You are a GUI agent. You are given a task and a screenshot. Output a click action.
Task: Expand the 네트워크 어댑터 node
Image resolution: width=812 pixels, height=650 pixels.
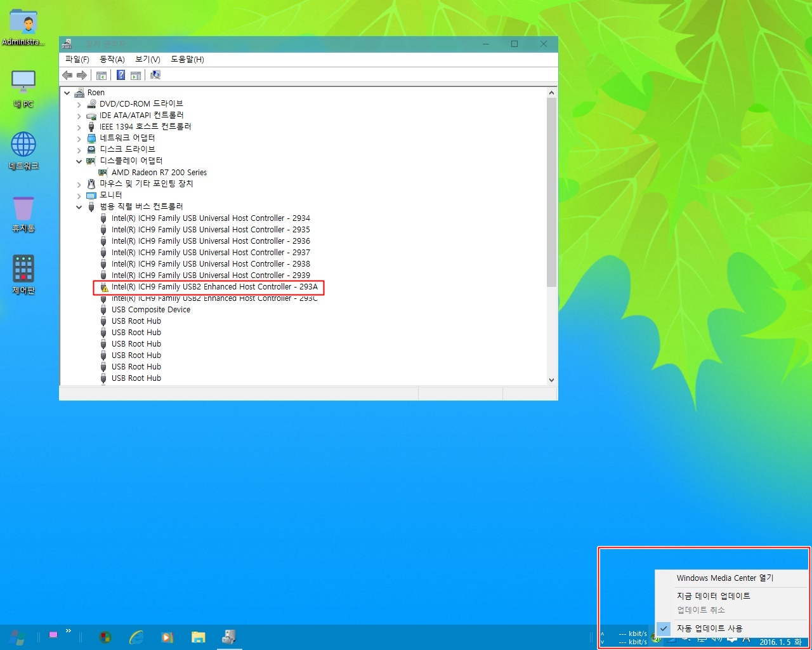(79, 138)
